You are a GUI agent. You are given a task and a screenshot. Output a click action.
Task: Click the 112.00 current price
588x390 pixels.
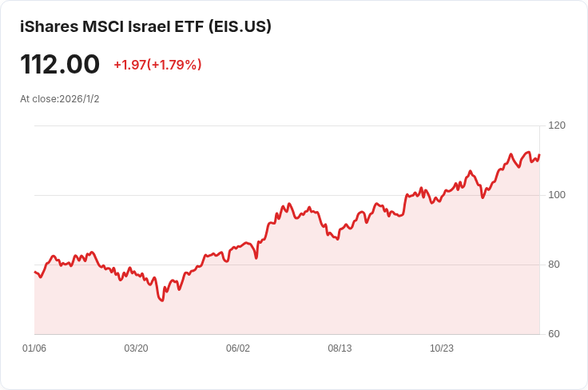(60, 64)
